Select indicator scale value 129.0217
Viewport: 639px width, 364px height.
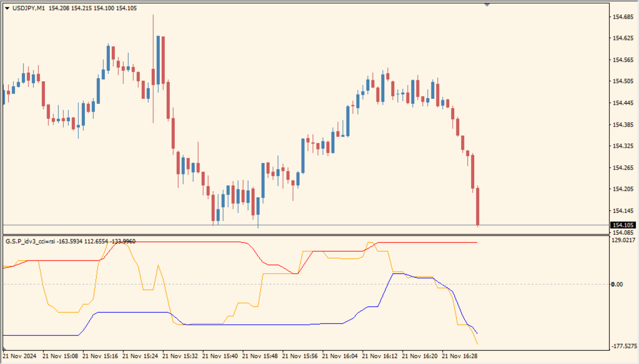point(624,240)
